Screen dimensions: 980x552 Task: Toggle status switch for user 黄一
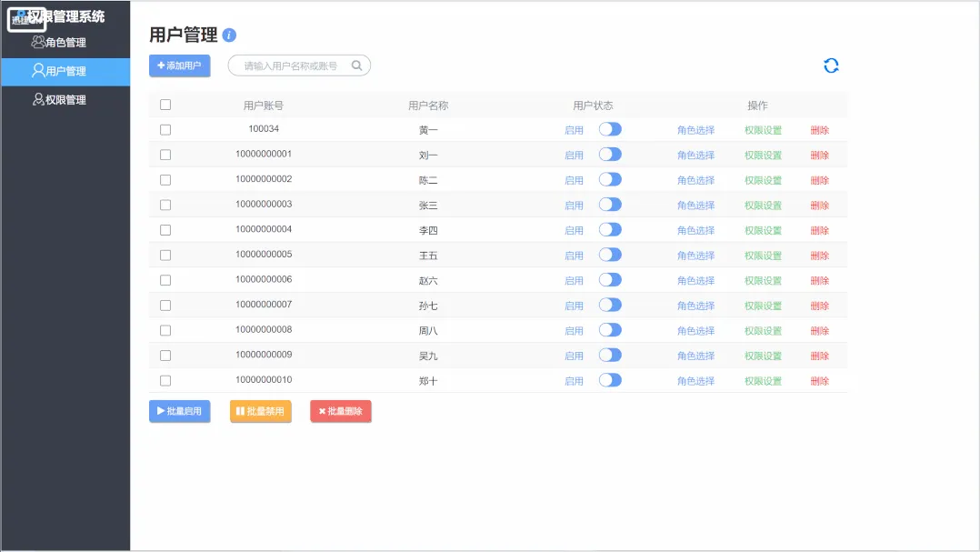610,129
